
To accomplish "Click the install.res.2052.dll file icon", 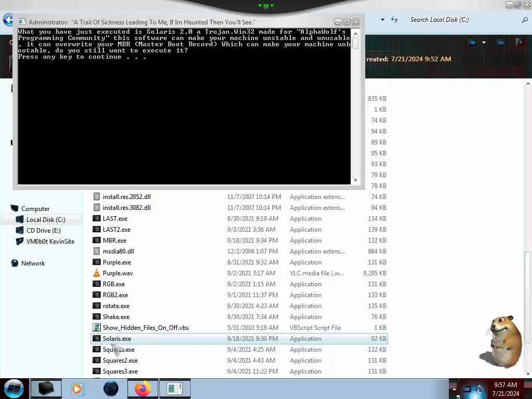I will [97, 196].
